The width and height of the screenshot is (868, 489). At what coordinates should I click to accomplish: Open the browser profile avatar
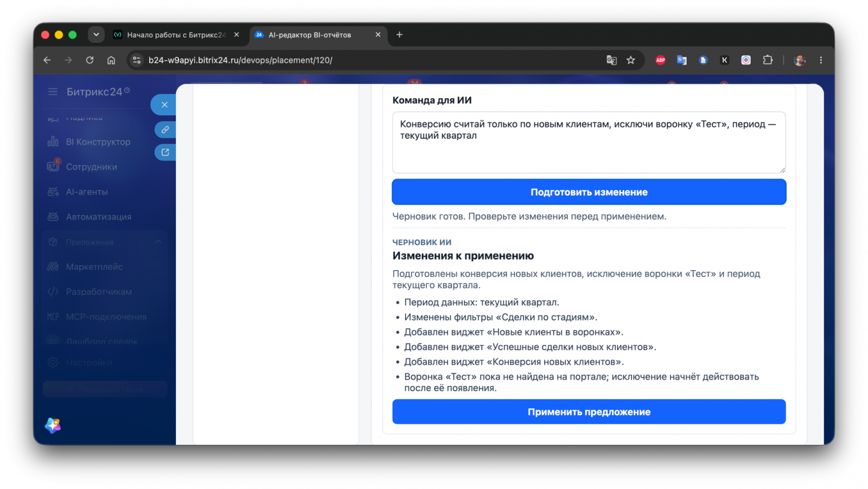(x=800, y=60)
